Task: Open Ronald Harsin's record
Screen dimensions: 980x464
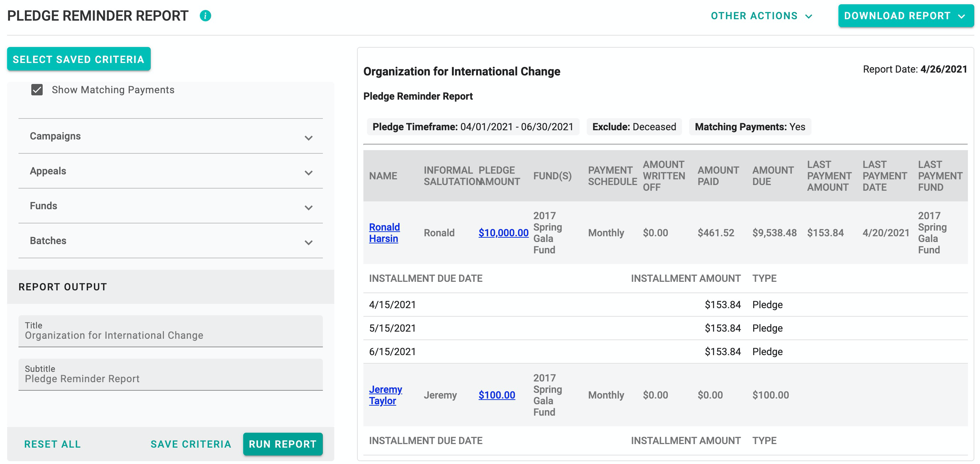Action: [384, 233]
